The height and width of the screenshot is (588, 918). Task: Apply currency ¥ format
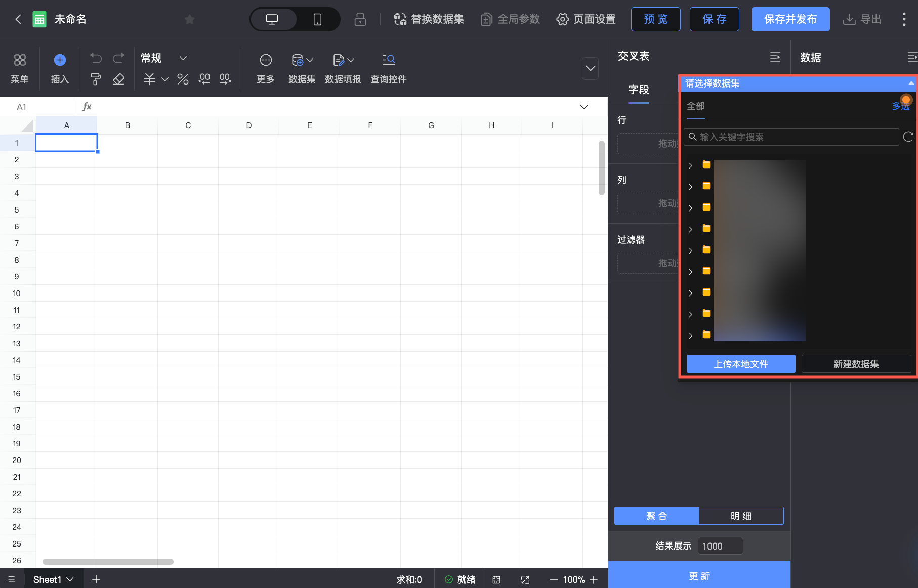pyautogui.click(x=149, y=79)
